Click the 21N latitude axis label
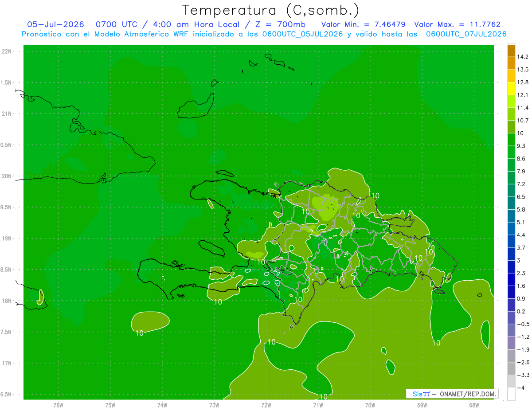This screenshot has height=411, width=532. [8, 114]
